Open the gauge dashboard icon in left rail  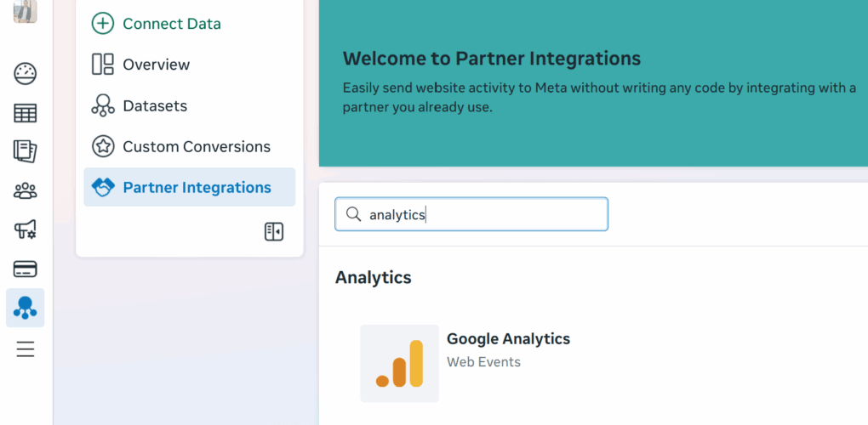[26, 74]
